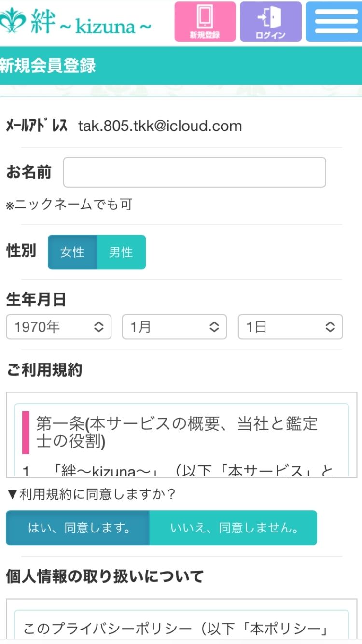Select 女性 as gender
Screen dimensions: 362x644
point(71,252)
